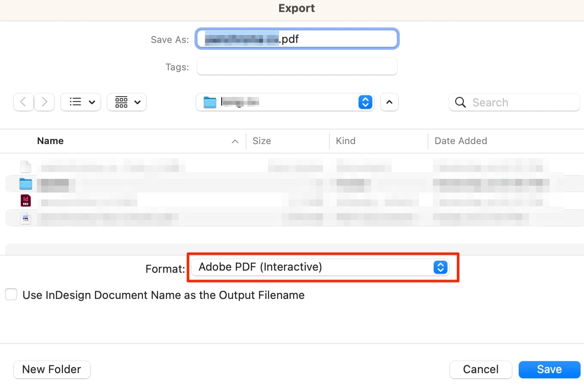Cancel the export dialog
Screen dimensions: 584x392
click(x=481, y=369)
